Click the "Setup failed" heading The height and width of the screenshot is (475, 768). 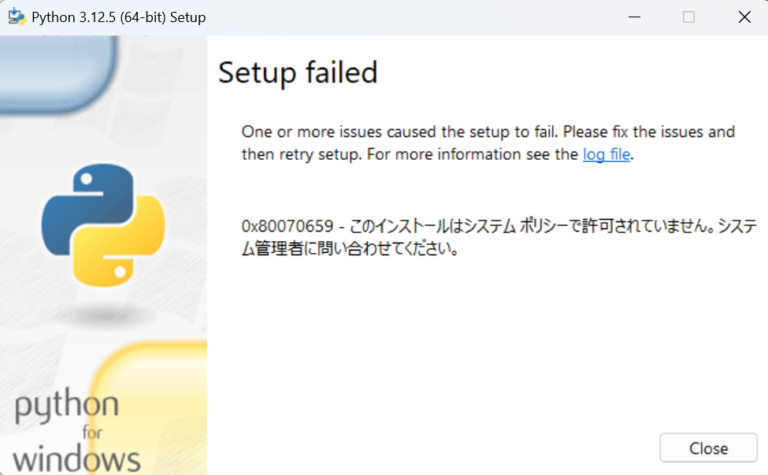pos(298,72)
